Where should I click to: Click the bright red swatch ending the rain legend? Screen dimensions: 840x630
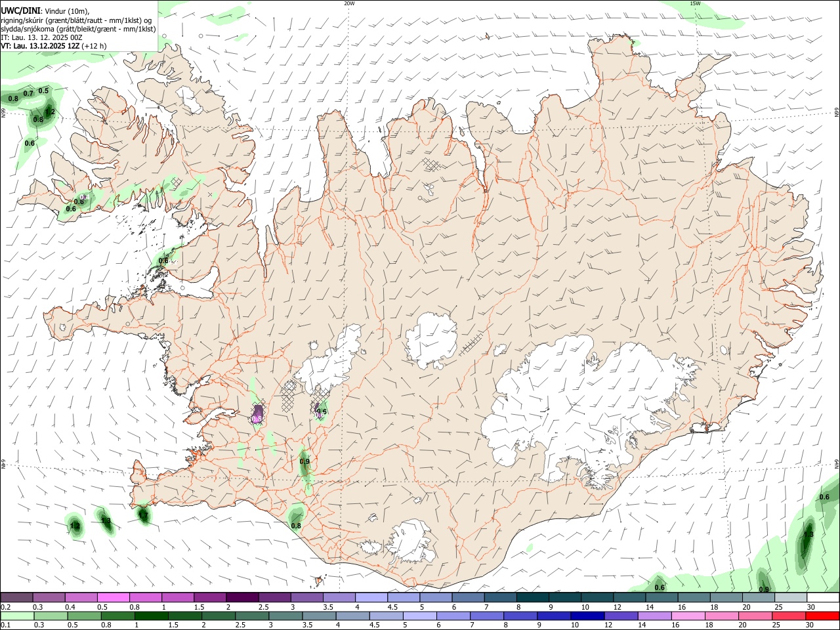point(823,616)
